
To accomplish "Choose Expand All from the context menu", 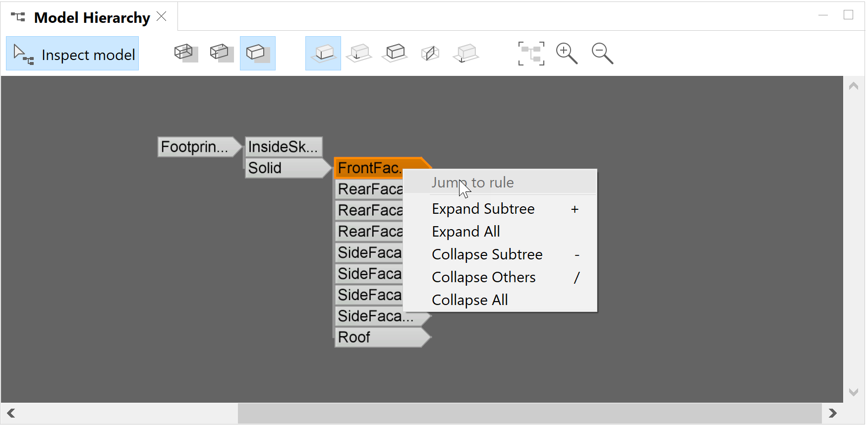I will pos(465,232).
